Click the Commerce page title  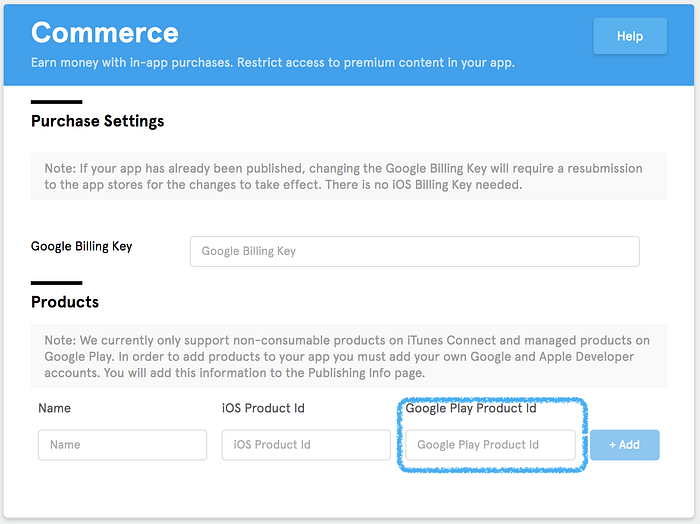[105, 33]
